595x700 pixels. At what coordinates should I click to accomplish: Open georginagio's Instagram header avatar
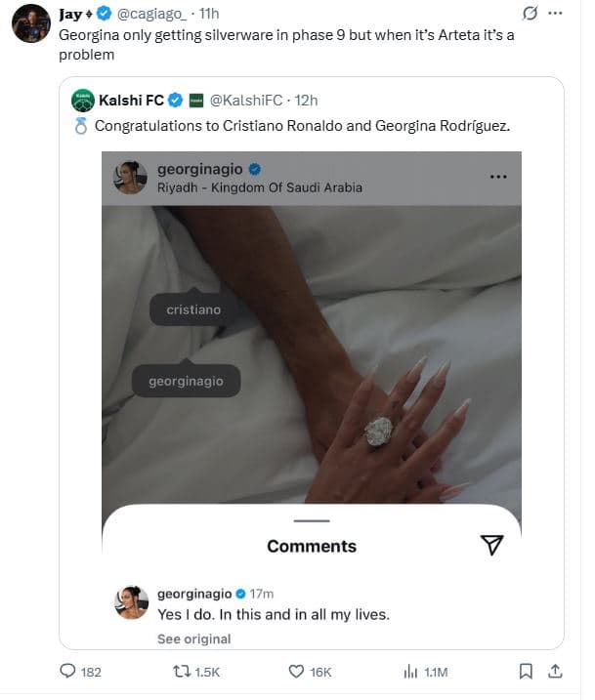[130, 177]
